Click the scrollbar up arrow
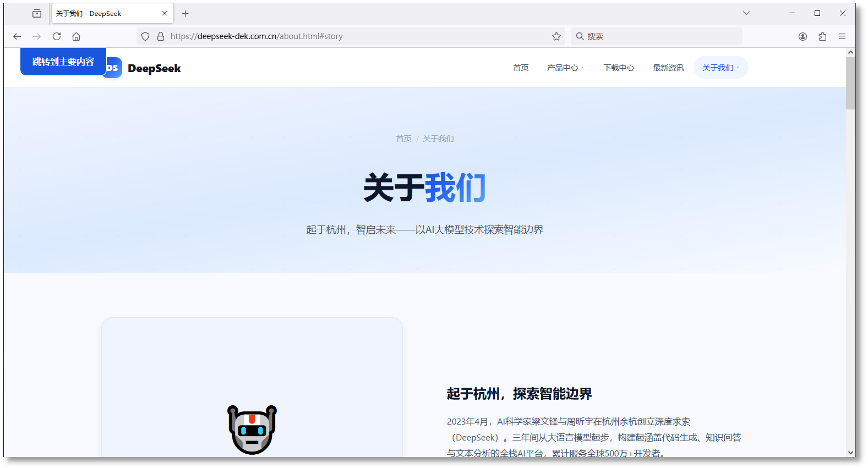Image resolution: width=868 pixels, height=468 pixels. 851,52
